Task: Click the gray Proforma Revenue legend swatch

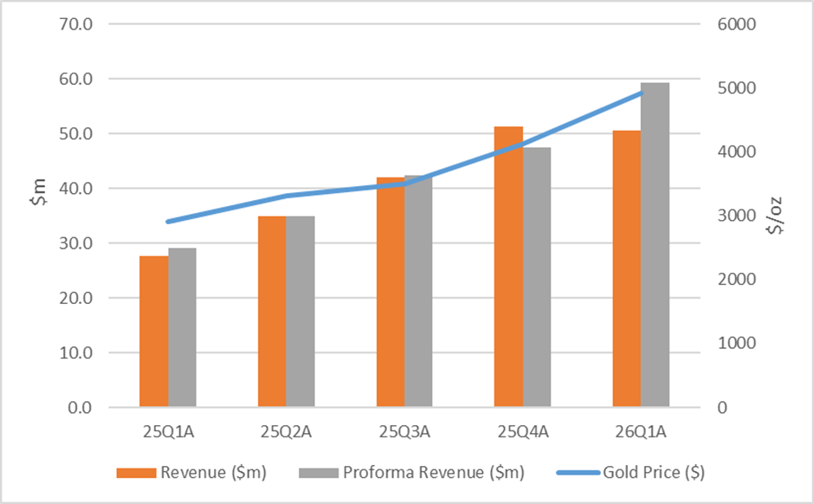Action: pyautogui.click(x=319, y=473)
